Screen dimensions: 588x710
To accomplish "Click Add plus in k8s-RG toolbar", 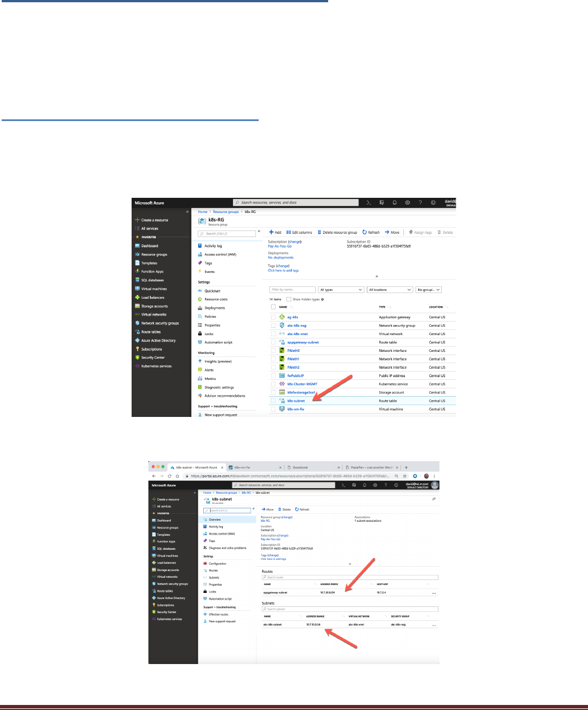I will (275, 232).
